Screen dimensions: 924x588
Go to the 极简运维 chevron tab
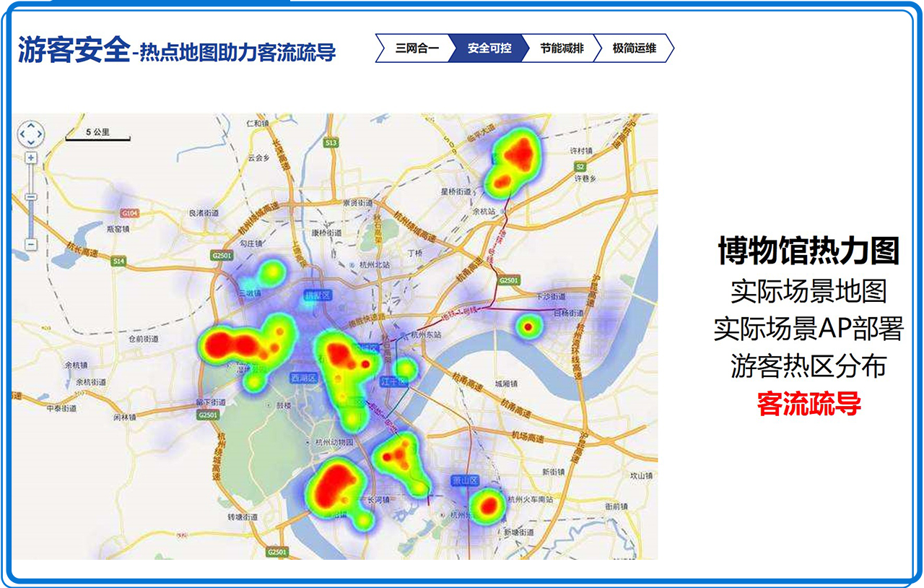click(634, 48)
